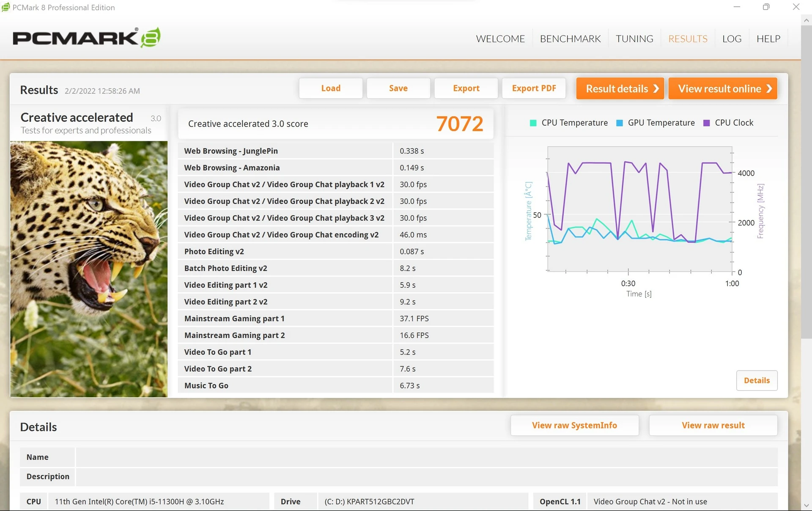
Task: Click the results date 2/2/2022 timestamp
Action: tap(102, 91)
